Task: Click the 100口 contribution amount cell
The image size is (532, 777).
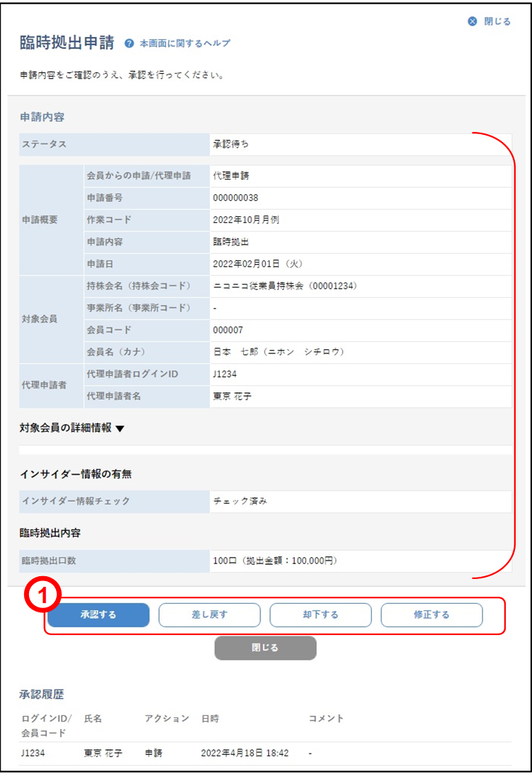Action: pos(273,561)
